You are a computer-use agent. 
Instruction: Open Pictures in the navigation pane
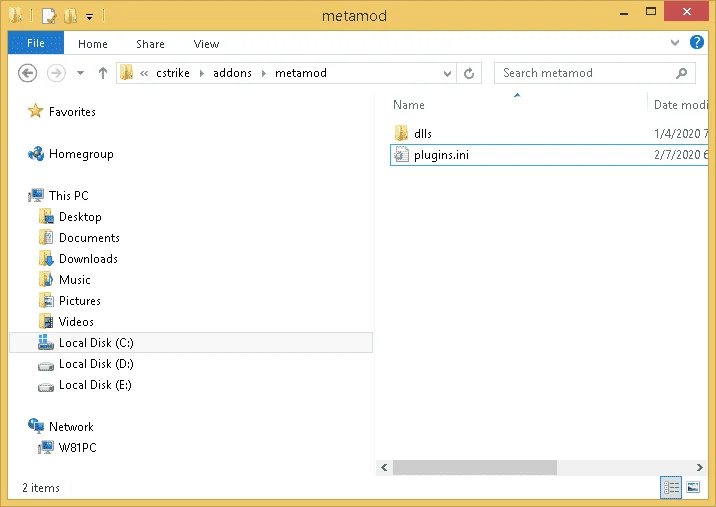coord(79,301)
